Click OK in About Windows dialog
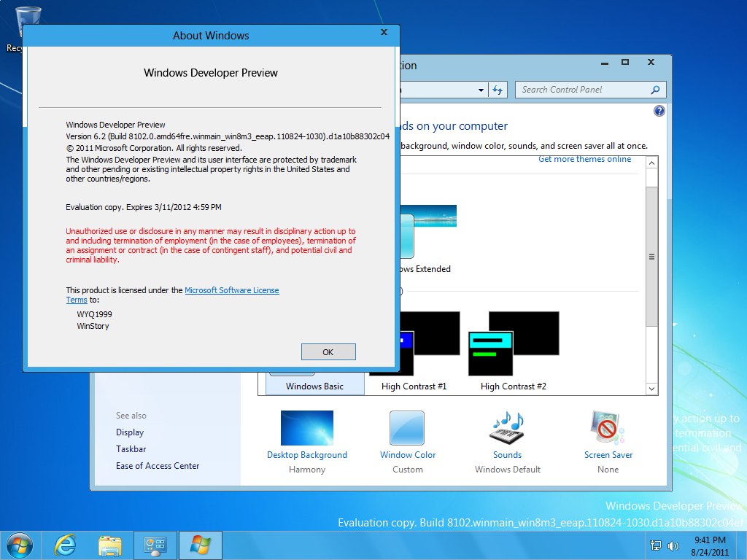Image resolution: width=747 pixels, height=560 pixels. pos(328,352)
